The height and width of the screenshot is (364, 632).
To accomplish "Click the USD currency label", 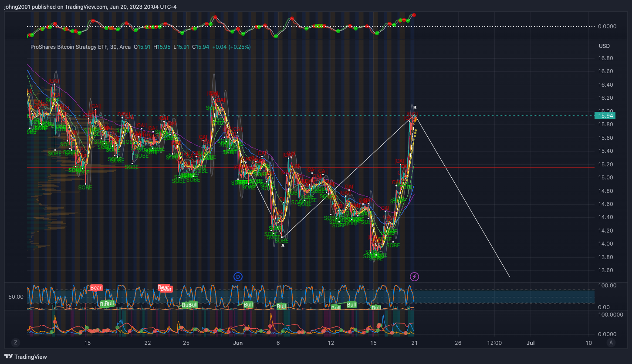I will pos(604,46).
